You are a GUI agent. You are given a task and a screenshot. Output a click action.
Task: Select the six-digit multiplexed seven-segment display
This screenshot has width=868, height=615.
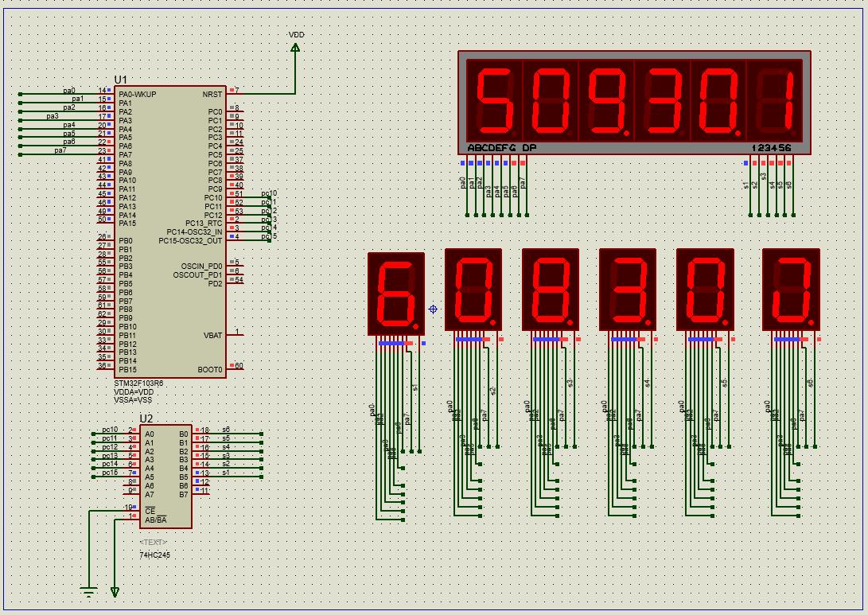click(634, 103)
